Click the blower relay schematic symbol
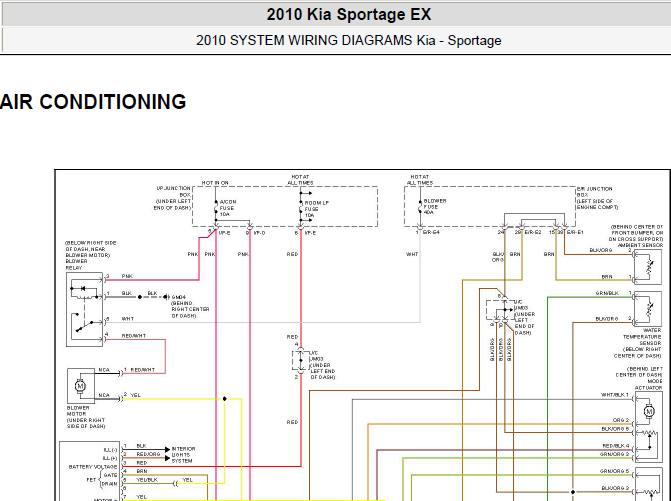Screen dimensions: 671x501 coord(84,309)
